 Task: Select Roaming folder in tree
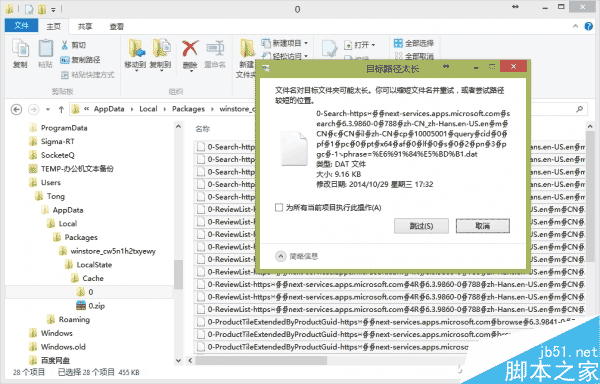pos(68,319)
